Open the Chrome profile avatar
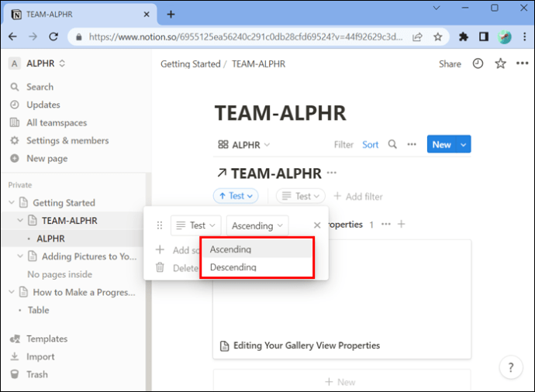The width and height of the screenshot is (535, 392). coord(504,37)
